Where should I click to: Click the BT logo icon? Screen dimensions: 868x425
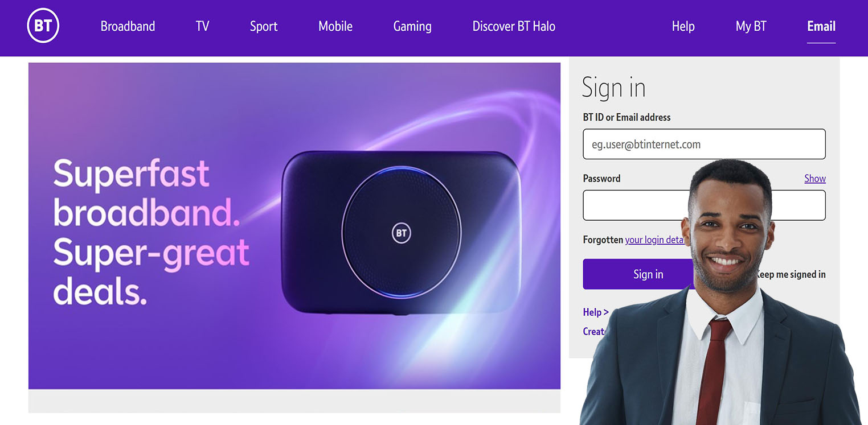click(x=43, y=26)
